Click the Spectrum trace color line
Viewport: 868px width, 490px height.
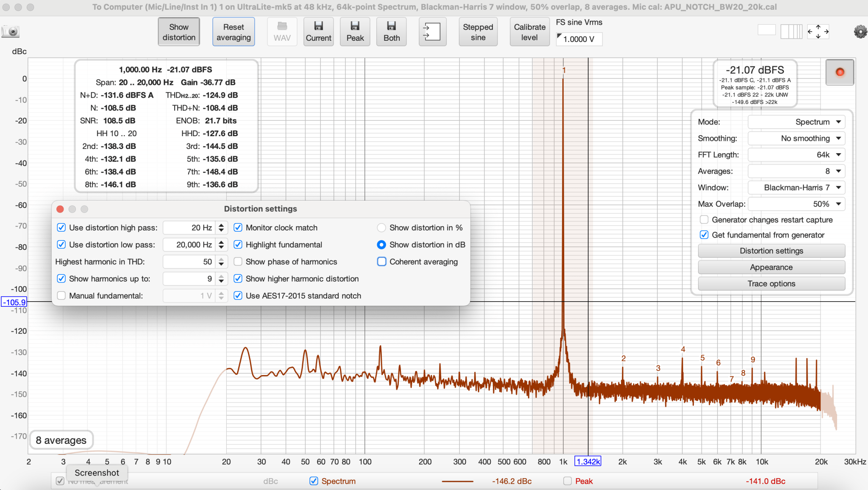click(x=457, y=481)
